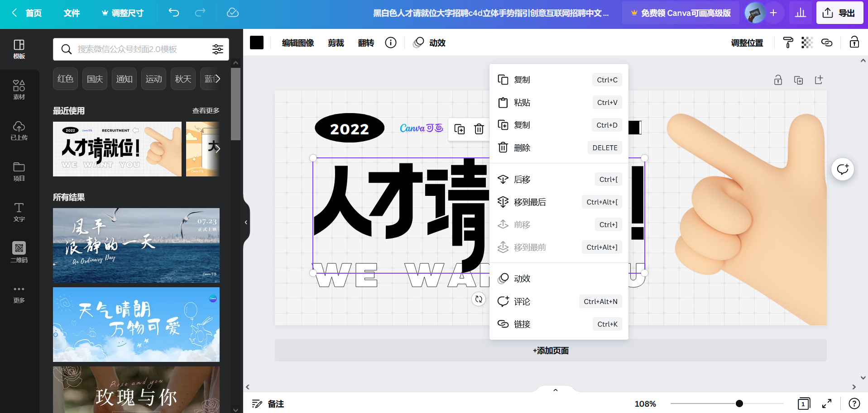Image resolution: width=868 pixels, height=413 pixels.
Task: Show more tags with chevron arrow
Action: [x=217, y=79]
